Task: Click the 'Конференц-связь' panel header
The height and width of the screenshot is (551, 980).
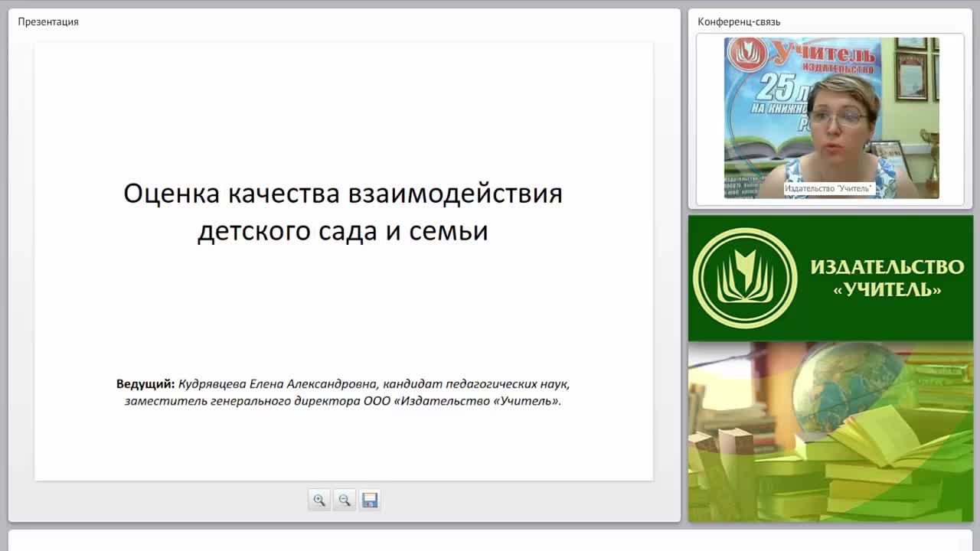Action: pyautogui.click(x=739, y=21)
